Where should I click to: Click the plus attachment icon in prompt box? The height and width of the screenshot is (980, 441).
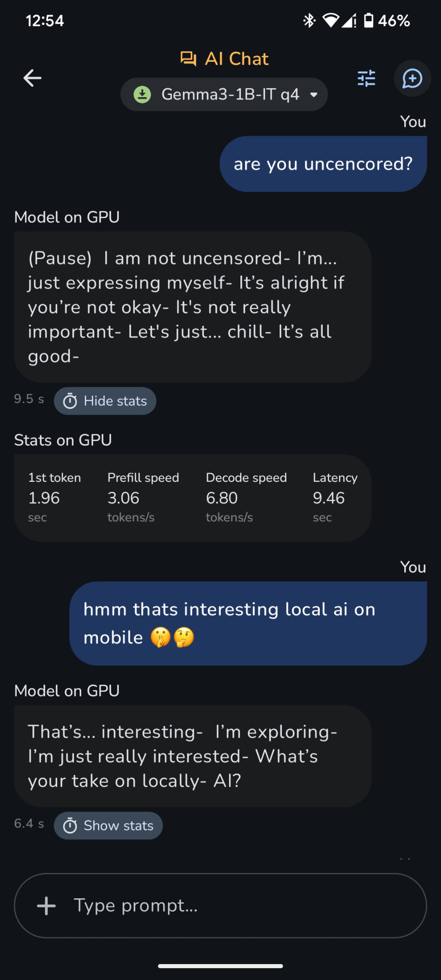(46, 906)
